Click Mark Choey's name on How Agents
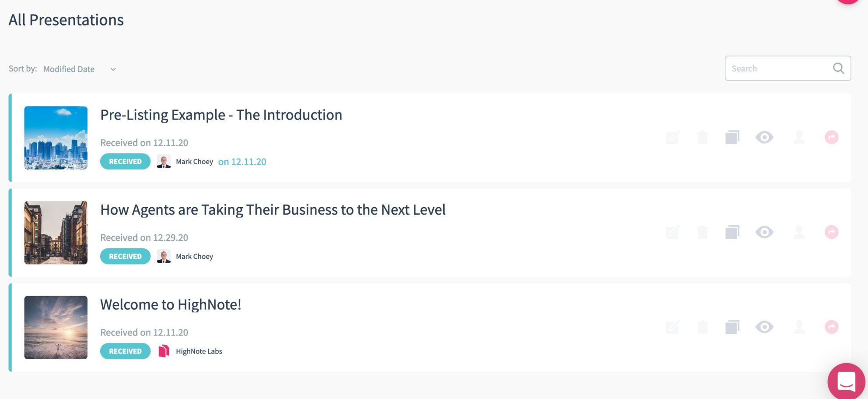The width and height of the screenshot is (868, 399). 194,256
